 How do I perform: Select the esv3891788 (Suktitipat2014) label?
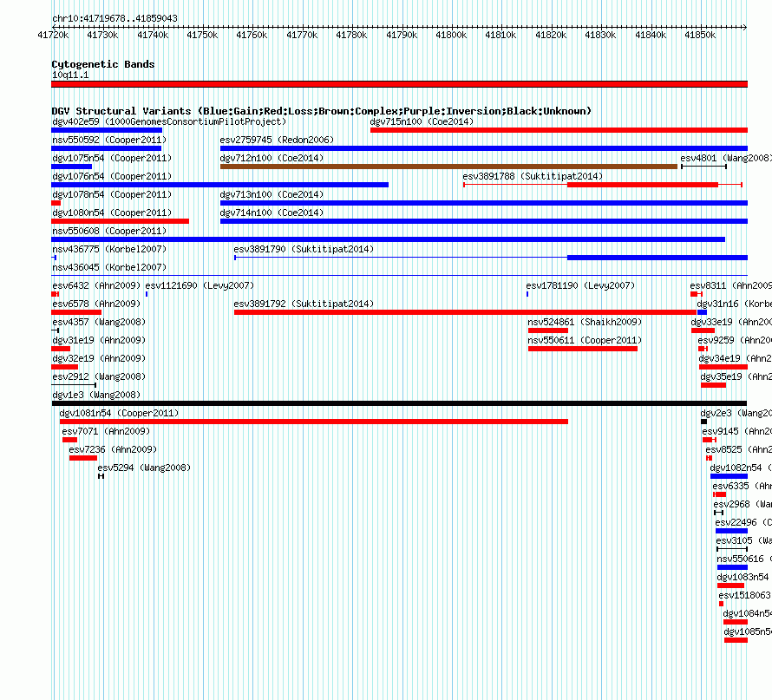click(533, 176)
